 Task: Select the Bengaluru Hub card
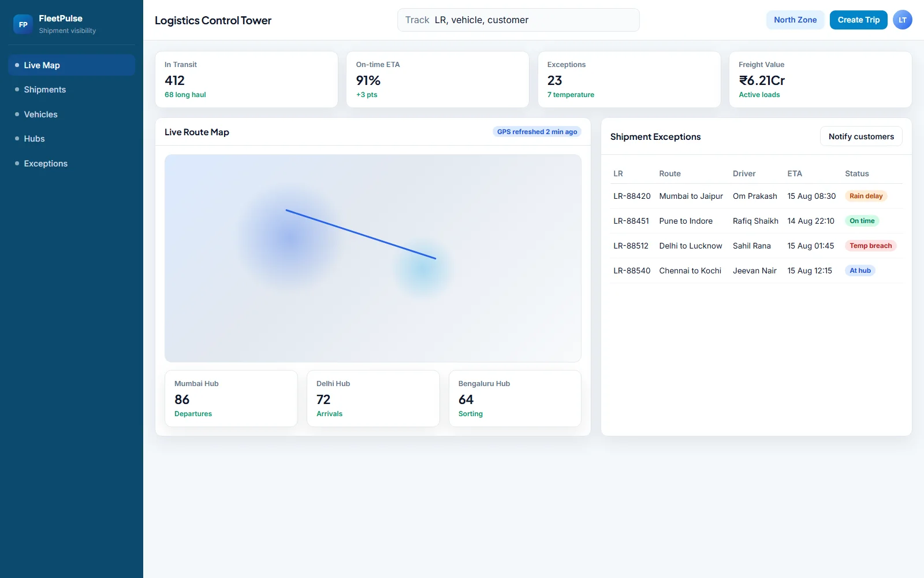(515, 399)
